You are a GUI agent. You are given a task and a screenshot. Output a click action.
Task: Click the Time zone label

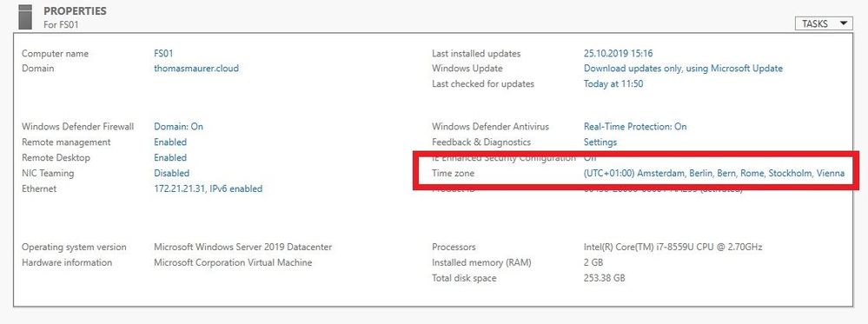click(x=453, y=174)
